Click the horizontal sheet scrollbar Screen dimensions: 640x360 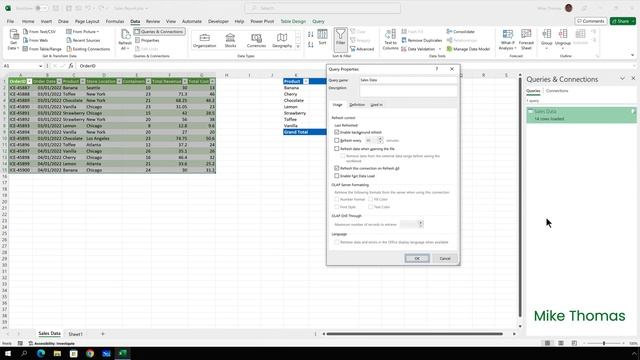[x=414, y=334]
